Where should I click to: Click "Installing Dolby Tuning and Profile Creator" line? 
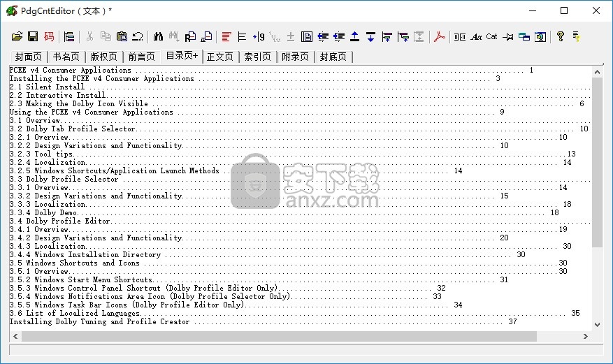(x=263, y=322)
